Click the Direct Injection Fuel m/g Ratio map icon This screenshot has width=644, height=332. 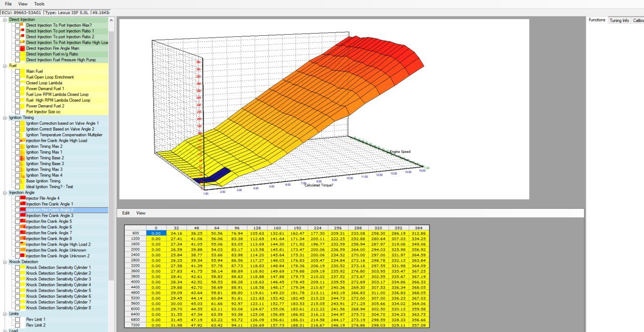[23, 54]
